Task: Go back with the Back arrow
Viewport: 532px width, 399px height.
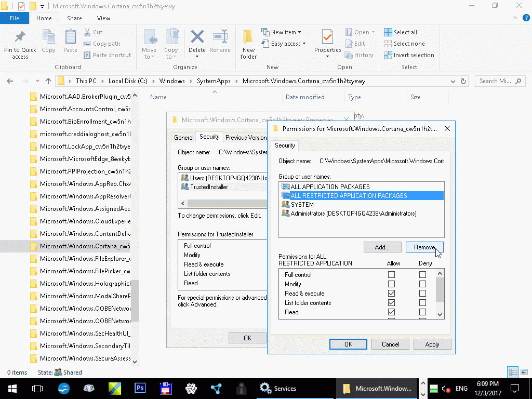Action: pyautogui.click(x=10, y=81)
